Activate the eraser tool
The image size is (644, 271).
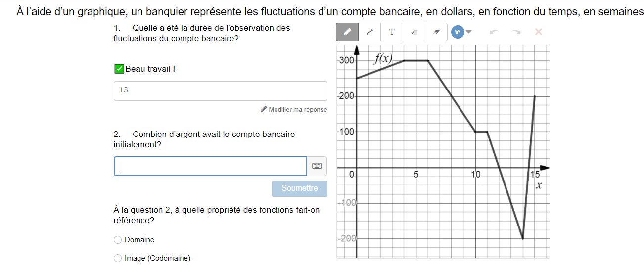436,32
